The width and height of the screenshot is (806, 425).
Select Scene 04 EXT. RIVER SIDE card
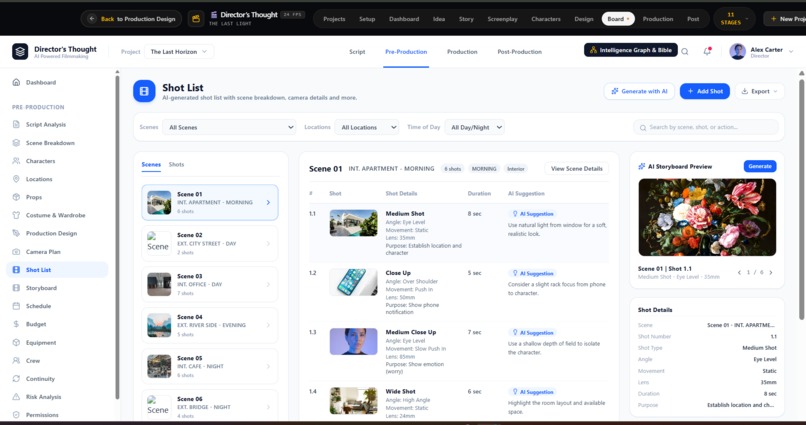click(210, 325)
